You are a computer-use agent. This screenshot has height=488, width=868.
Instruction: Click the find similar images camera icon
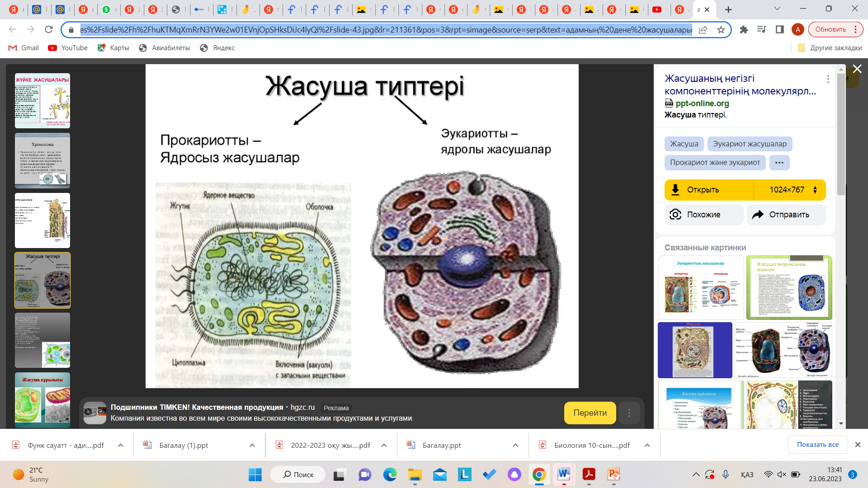(675, 215)
